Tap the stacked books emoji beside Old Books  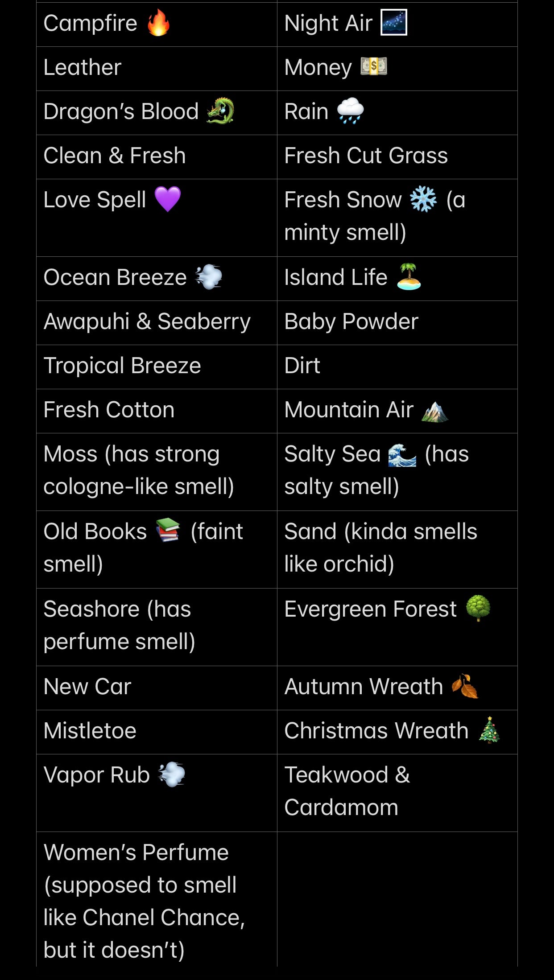[168, 531]
